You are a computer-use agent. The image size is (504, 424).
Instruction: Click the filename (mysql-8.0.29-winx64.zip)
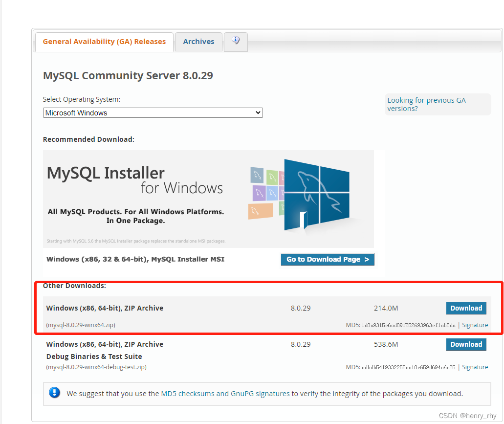[81, 325]
